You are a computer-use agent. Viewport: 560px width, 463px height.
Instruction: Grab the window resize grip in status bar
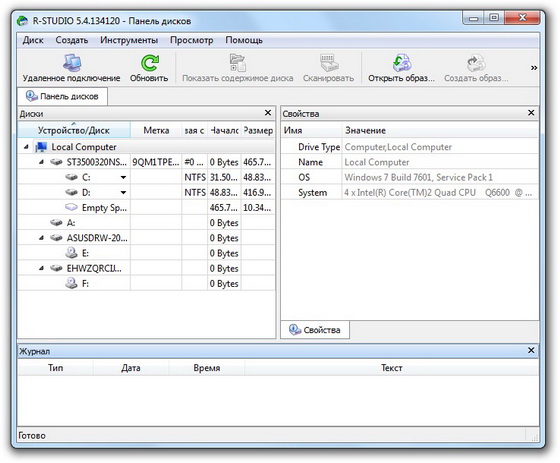coord(535,437)
